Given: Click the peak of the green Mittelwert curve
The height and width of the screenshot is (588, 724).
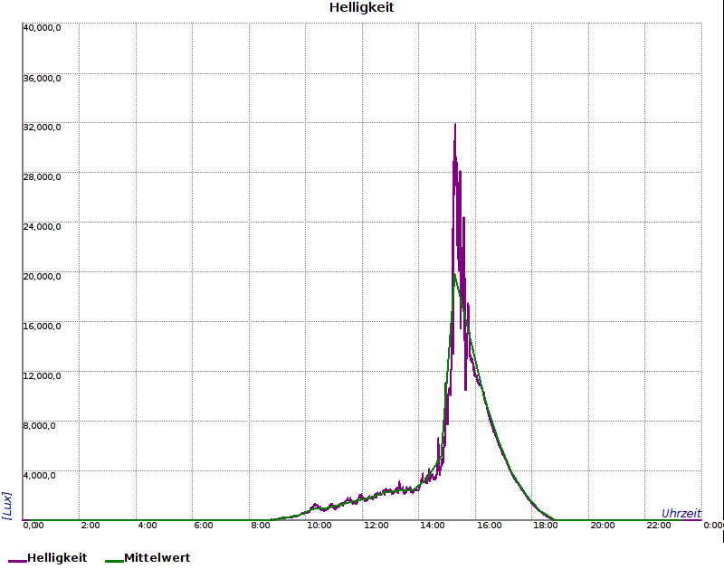Looking at the screenshot, I should click(455, 275).
